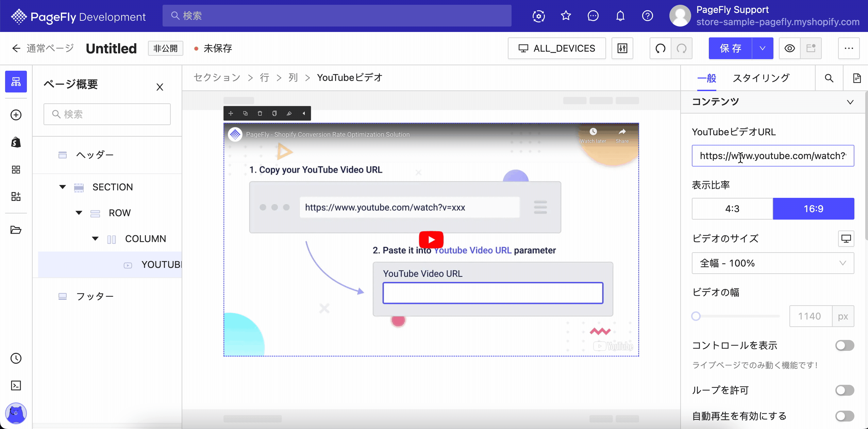Image resolution: width=868 pixels, height=429 pixels.
Task: Open the add element plus icon
Action: [x=16, y=115]
